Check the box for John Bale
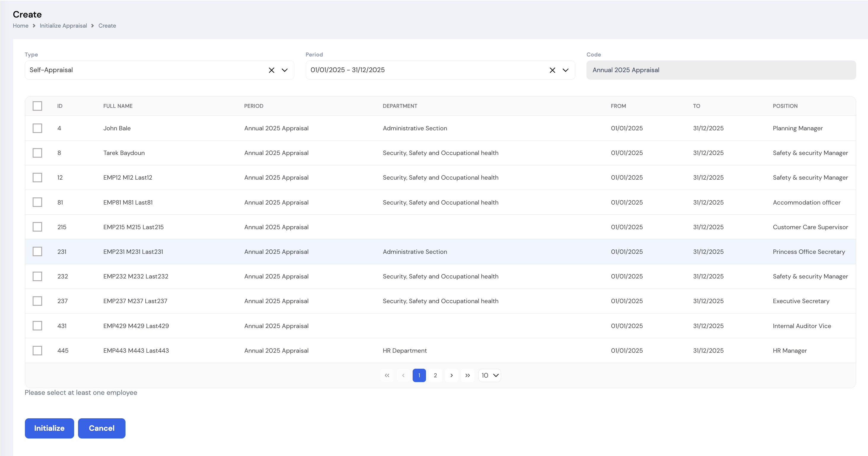The image size is (868, 456). [x=37, y=128]
